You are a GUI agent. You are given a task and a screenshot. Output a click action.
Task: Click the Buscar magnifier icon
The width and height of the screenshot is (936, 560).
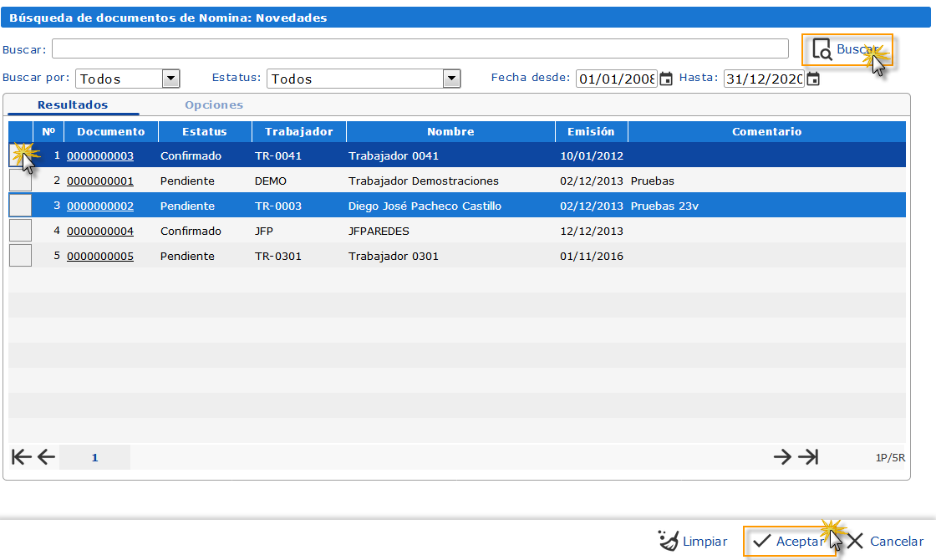click(x=822, y=50)
